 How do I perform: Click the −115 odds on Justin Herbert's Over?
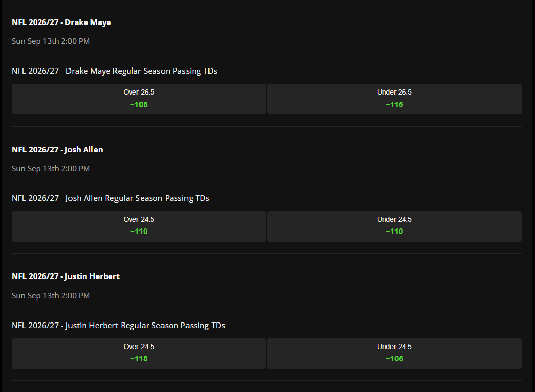pyautogui.click(x=139, y=359)
